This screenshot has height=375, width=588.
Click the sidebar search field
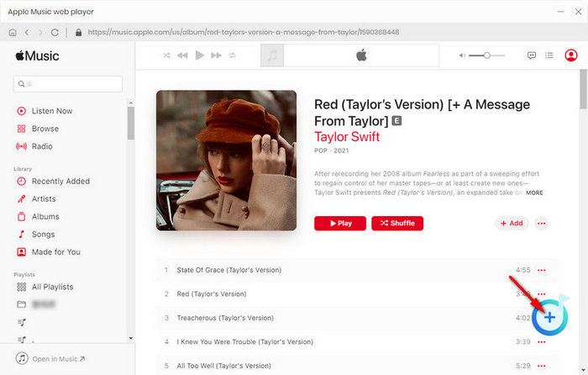[68, 84]
